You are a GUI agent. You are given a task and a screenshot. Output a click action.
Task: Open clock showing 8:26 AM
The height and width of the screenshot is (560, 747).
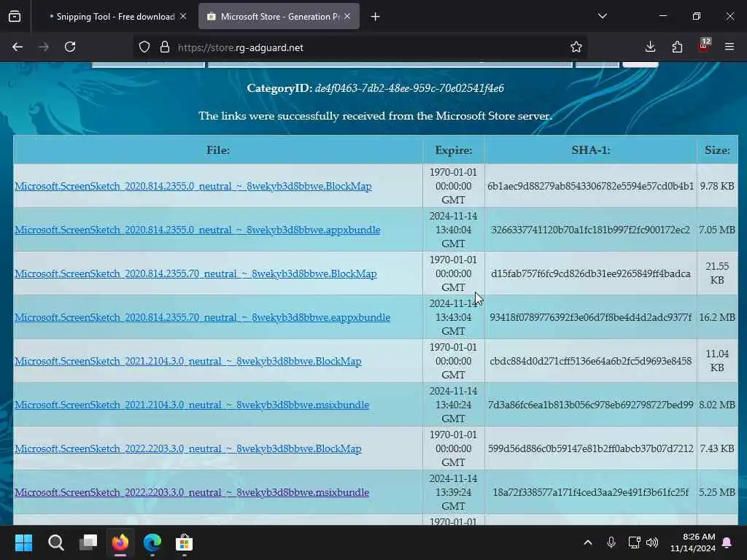coord(693,542)
